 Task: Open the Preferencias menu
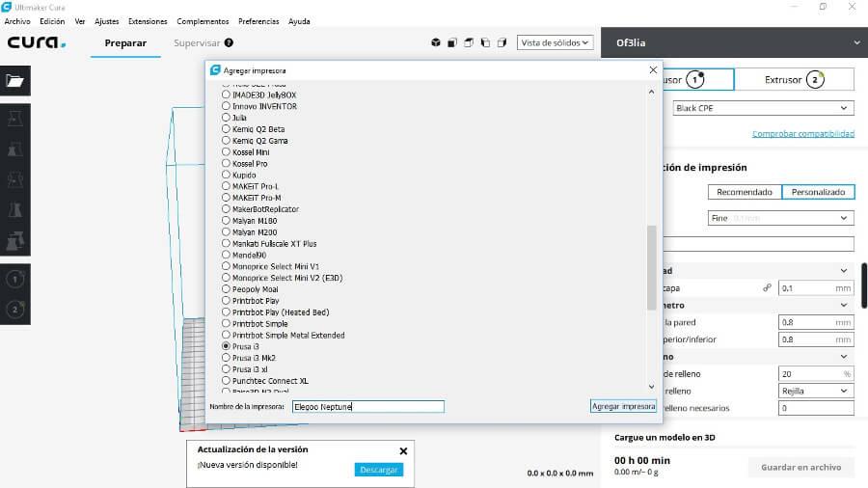[258, 21]
